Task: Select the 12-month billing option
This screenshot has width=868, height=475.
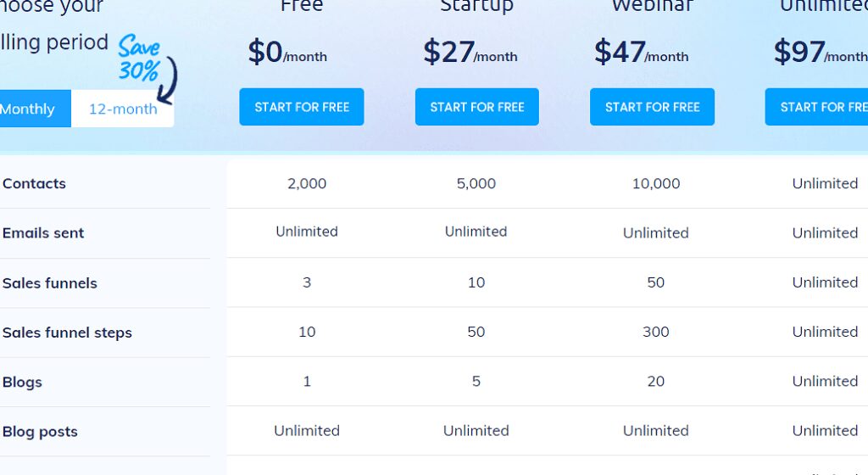Action: click(x=123, y=109)
